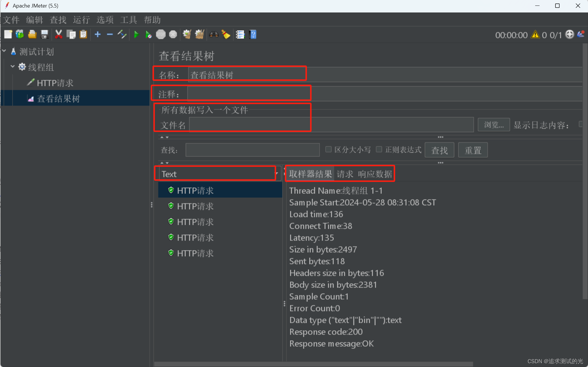Click the 重置 reset button

[x=472, y=150]
